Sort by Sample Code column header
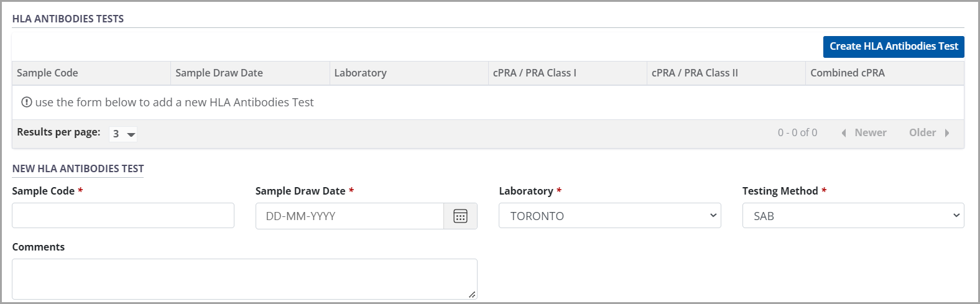The width and height of the screenshot is (980, 304). coord(47,73)
